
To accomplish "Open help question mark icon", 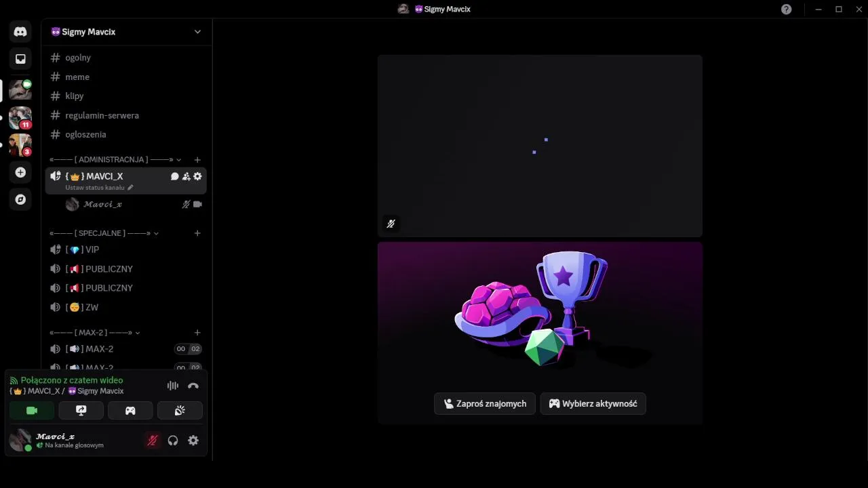I will (786, 9).
